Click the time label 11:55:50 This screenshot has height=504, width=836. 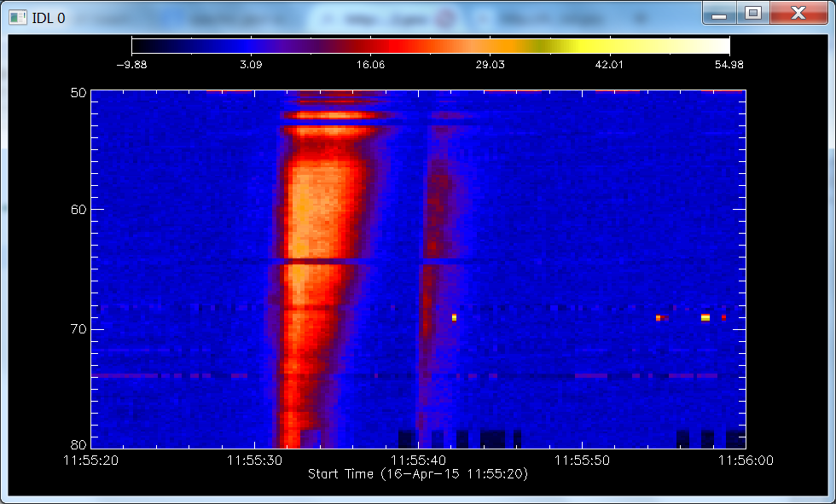click(x=582, y=461)
